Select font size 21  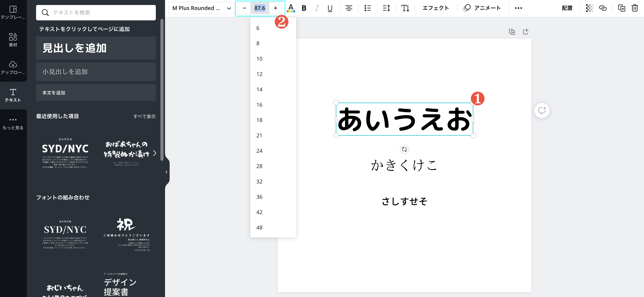[273, 135]
